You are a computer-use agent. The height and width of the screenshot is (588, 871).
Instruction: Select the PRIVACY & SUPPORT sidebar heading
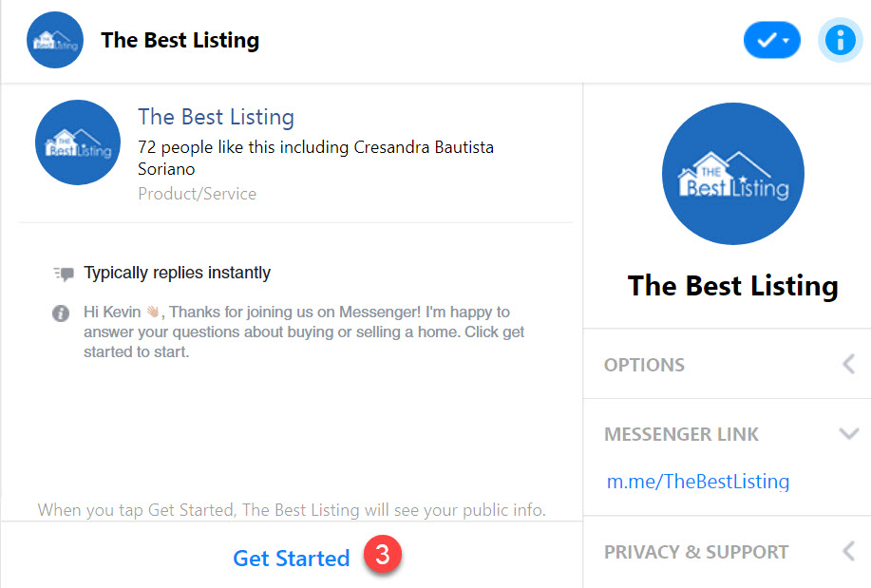coord(696,552)
